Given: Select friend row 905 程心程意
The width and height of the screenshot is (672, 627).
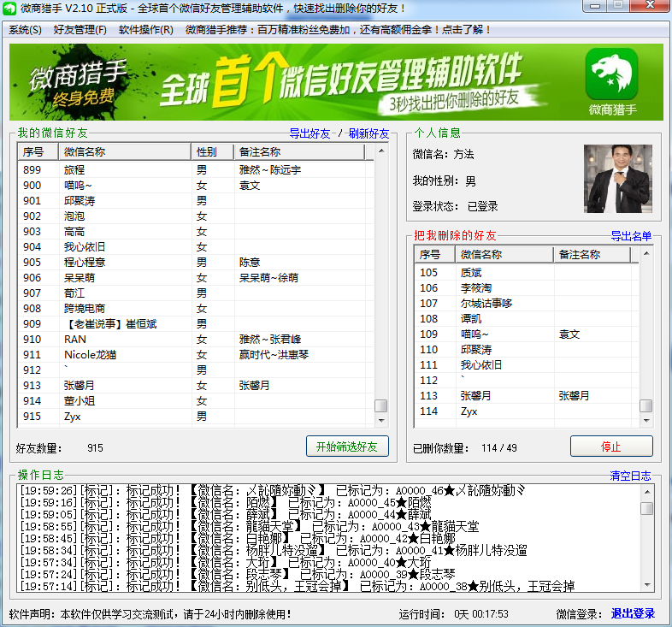Looking at the screenshot, I should click(x=196, y=263).
